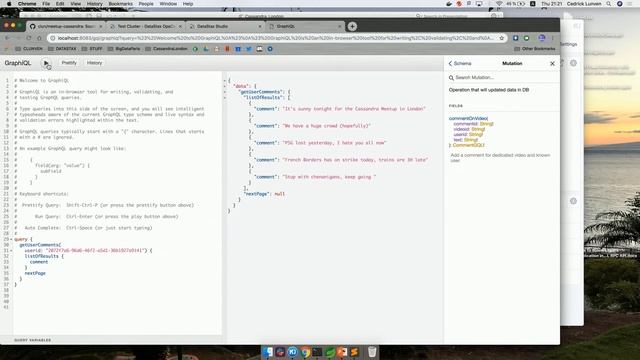The image size is (640, 360).
Task: Open the red bookmark icon
Action: (x=227, y=49)
